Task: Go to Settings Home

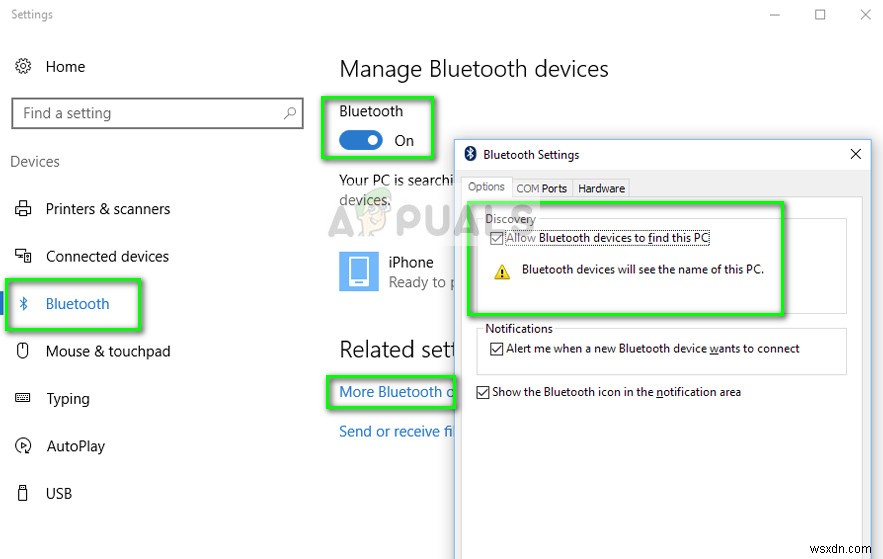Action: [x=65, y=66]
